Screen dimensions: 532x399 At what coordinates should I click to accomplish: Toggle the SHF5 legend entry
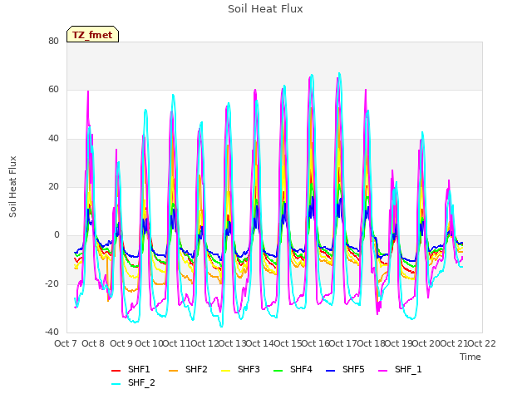coord(345,369)
